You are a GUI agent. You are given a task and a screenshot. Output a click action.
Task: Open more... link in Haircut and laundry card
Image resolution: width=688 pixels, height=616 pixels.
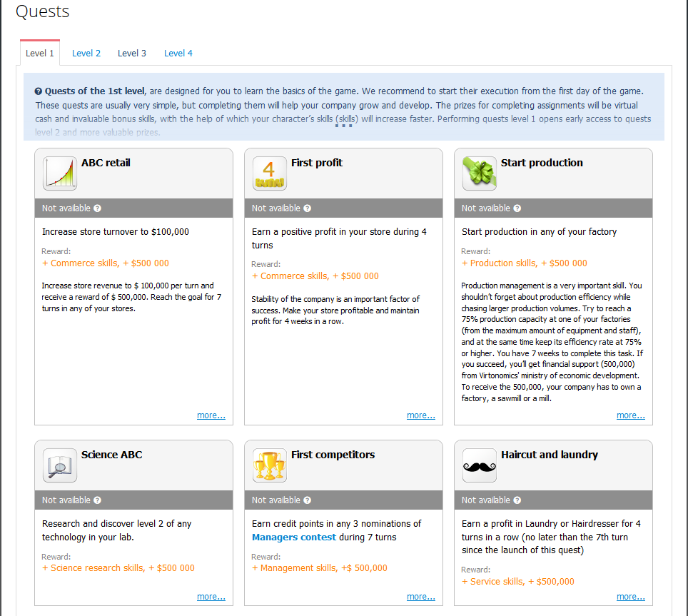pyautogui.click(x=630, y=596)
